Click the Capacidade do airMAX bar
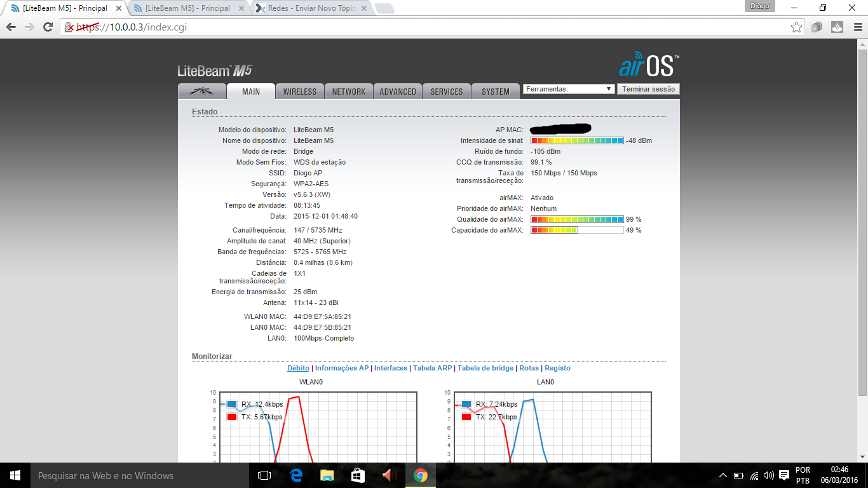868x488 pixels. 577,230
